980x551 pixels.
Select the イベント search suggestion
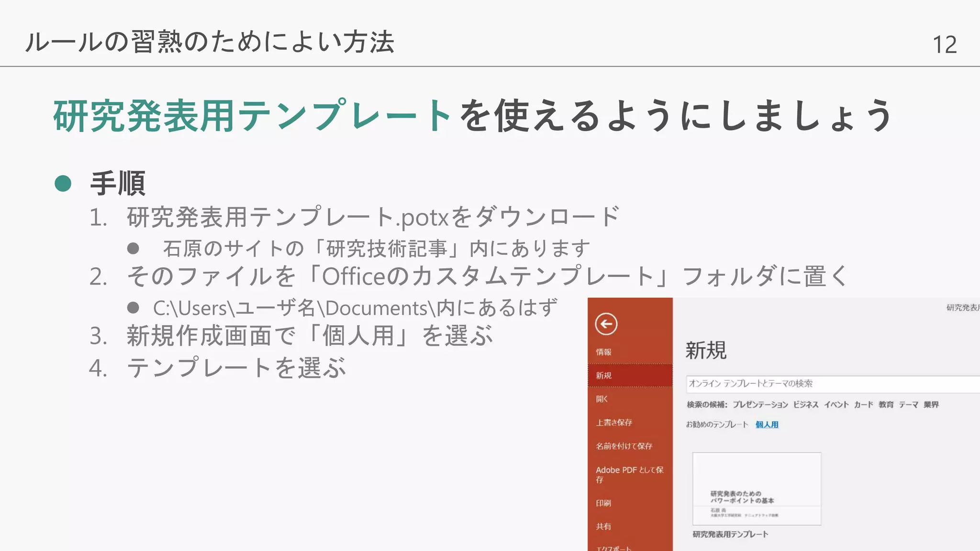(x=836, y=405)
